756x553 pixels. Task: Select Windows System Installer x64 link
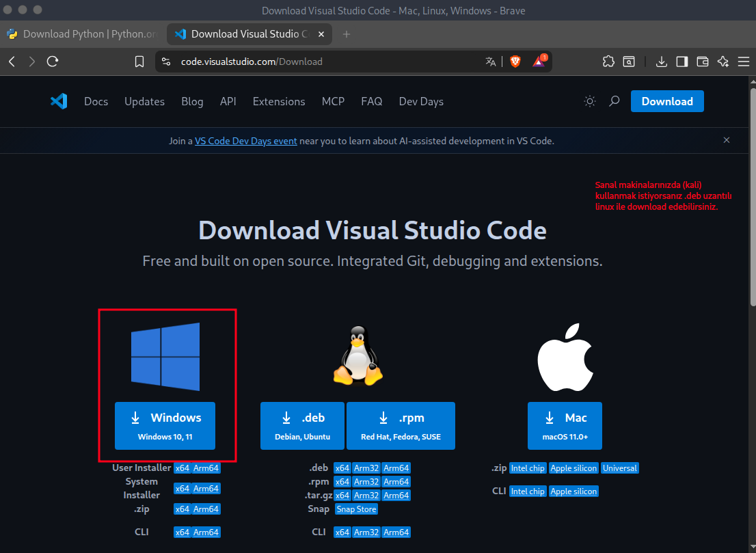[183, 489]
